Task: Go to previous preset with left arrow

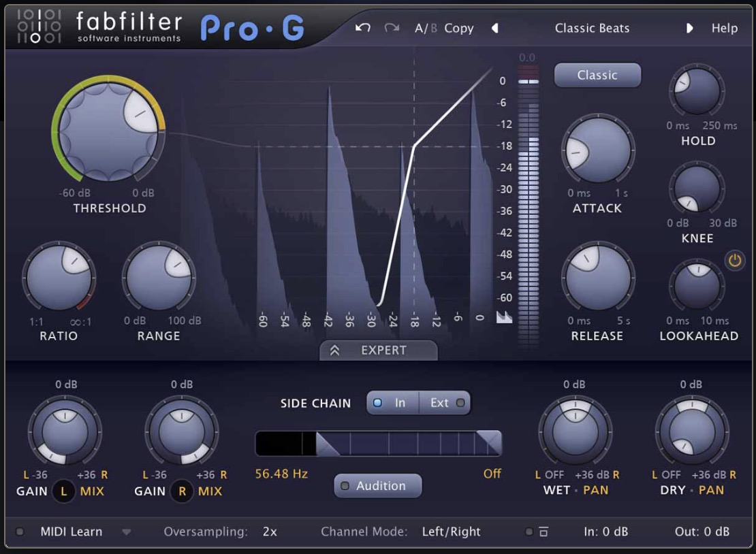Action: click(494, 28)
